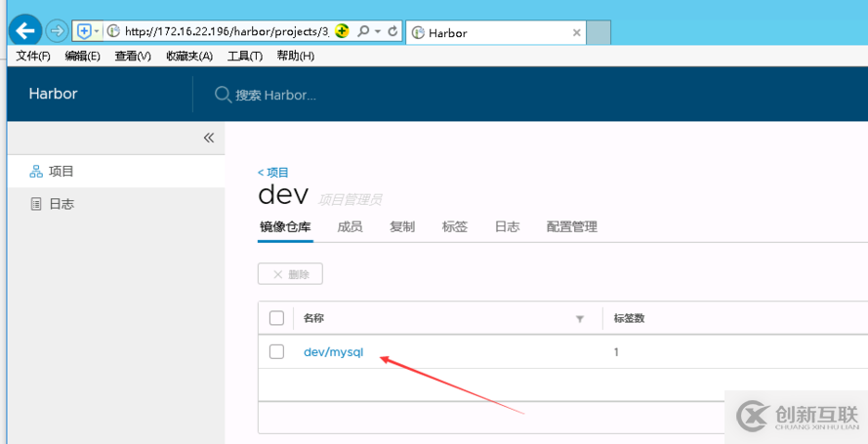Click the address bar URL field
The image size is (868, 444).
click(x=227, y=31)
